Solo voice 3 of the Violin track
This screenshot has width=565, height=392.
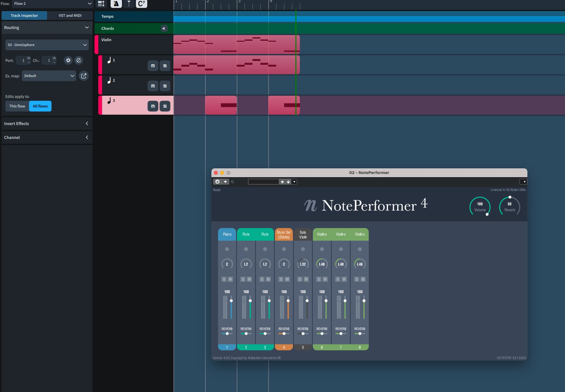coord(165,106)
